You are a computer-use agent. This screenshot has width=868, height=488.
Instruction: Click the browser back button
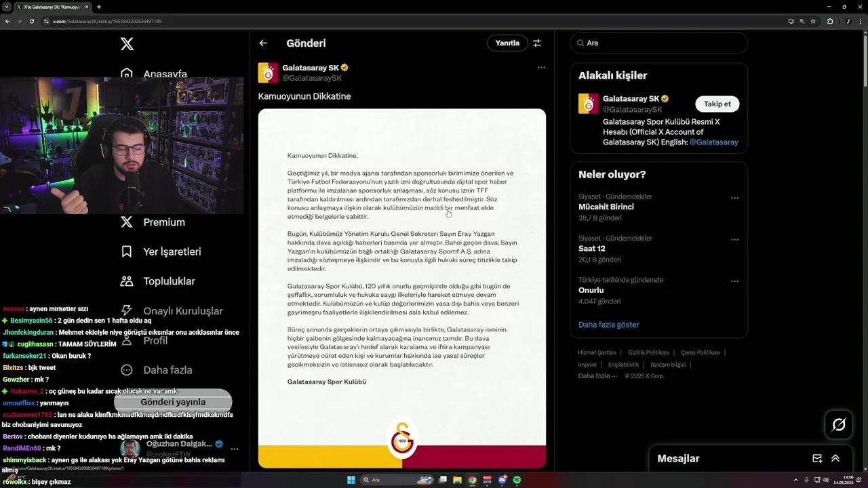point(7,21)
